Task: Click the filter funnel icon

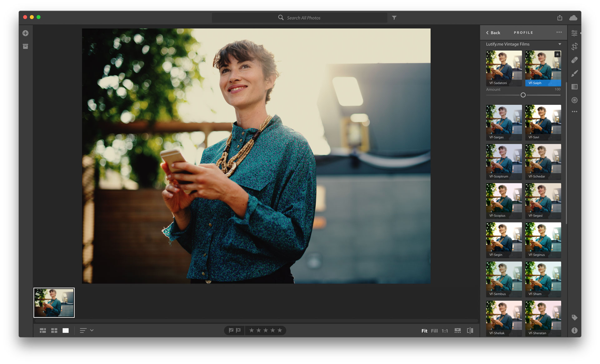Action: click(x=394, y=18)
